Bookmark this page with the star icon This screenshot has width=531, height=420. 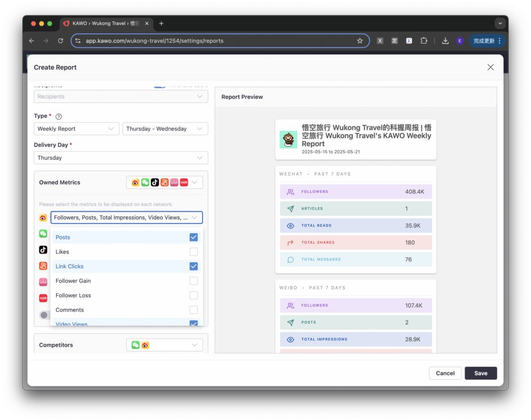(x=360, y=41)
